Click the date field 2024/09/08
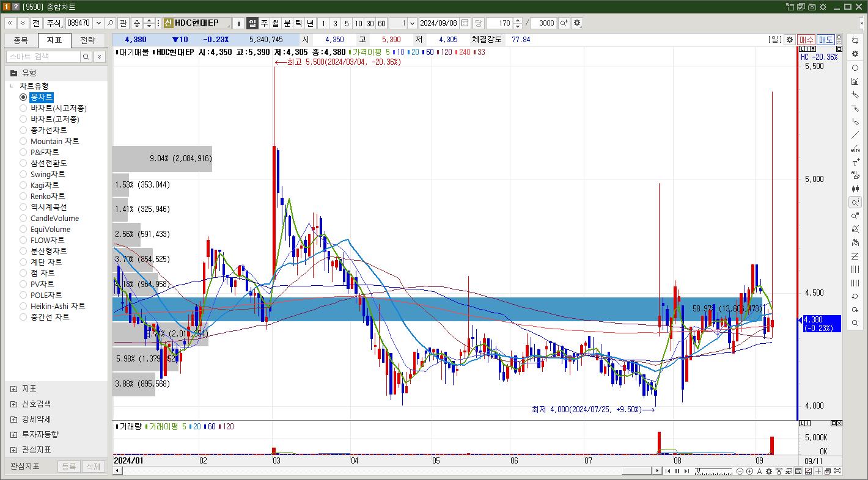Viewport: 868px width, 480px height. pos(439,23)
